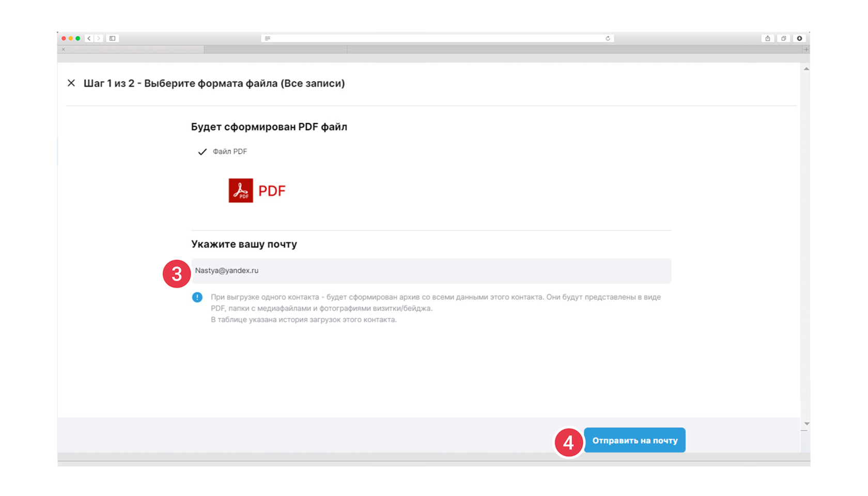Click the scrollbar up arrow
The image size is (868, 496).
click(806, 69)
